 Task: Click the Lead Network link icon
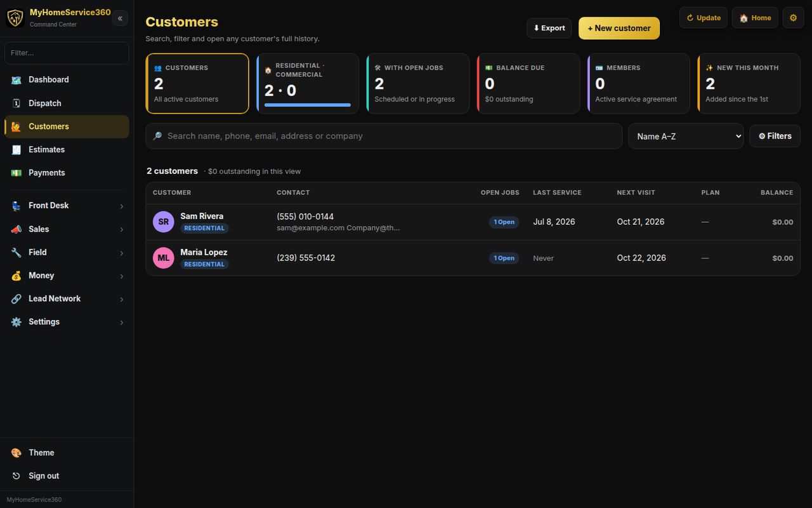pos(16,299)
